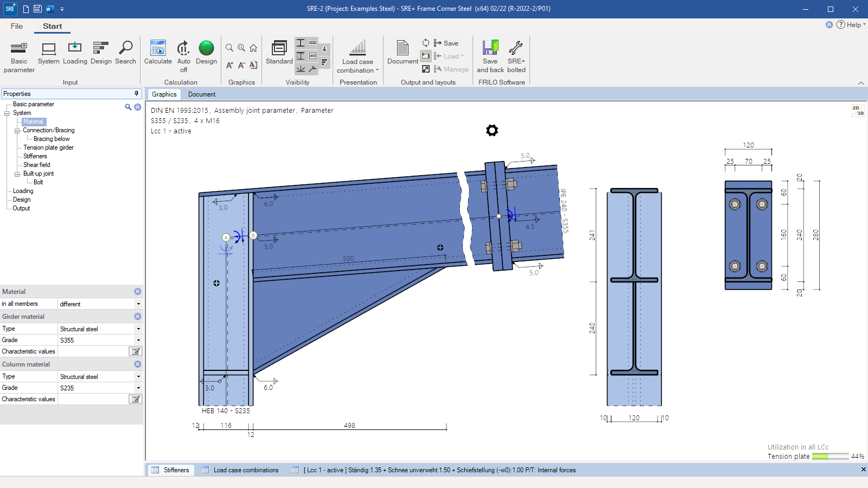Launch SRE+ bolted
The width and height of the screenshot is (868, 488).
point(516,57)
